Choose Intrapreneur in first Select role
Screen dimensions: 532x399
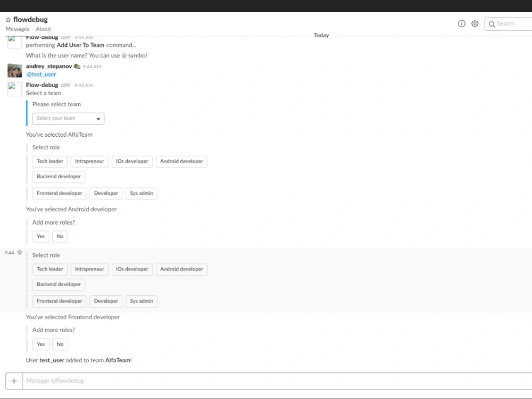coord(89,162)
